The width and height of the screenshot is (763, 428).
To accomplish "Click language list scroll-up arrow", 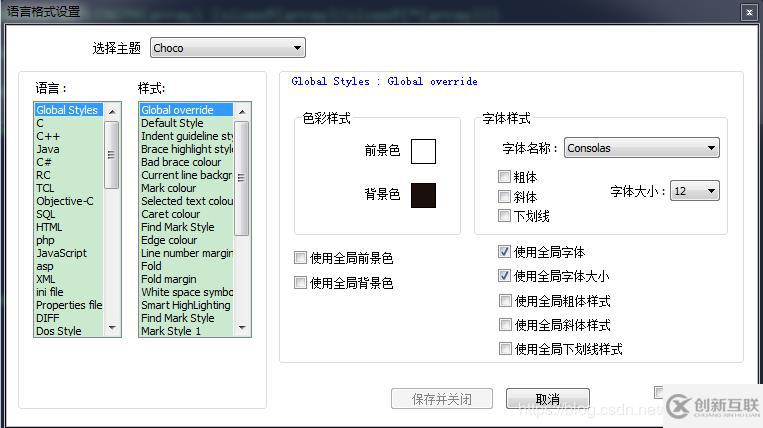I will 112,111.
